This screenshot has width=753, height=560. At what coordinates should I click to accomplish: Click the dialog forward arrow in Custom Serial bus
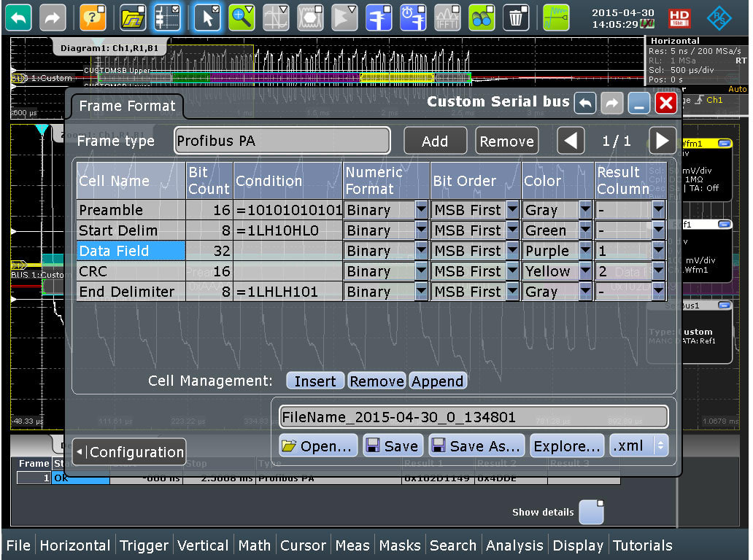point(611,103)
